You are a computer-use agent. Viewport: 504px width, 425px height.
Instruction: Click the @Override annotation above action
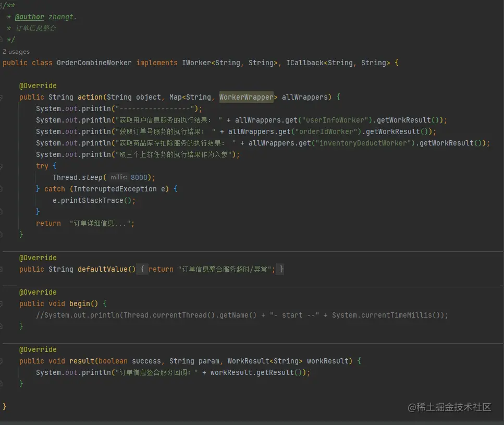pyautogui.click(x=38, y=86)
